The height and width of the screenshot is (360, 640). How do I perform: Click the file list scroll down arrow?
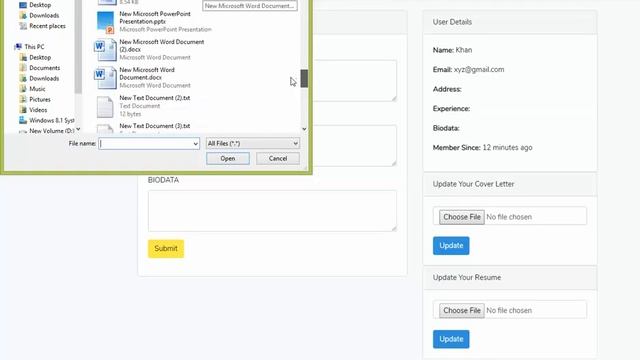(x=304, y=129)
